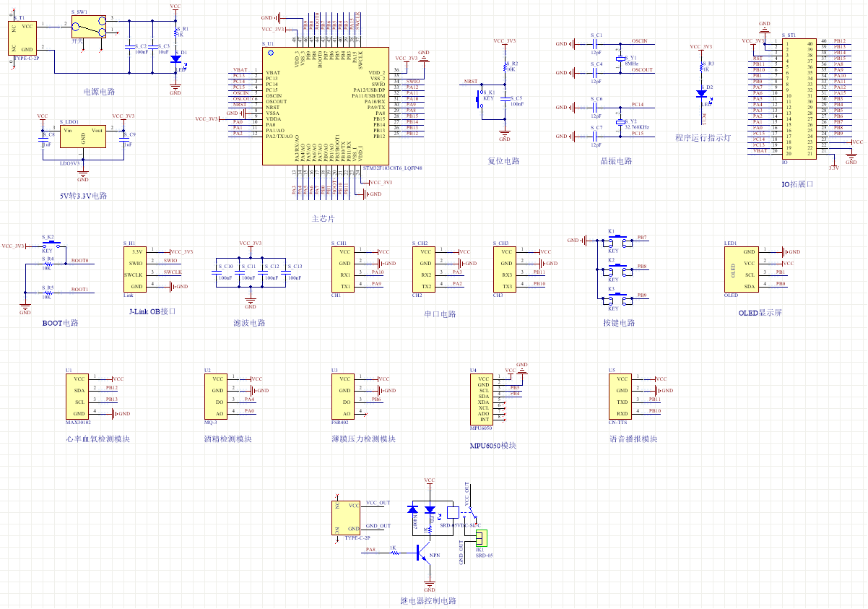Click the SRD-05VDC-SL-C relay coil symbol
Screen dimensions: 868x609
[453, 511]
